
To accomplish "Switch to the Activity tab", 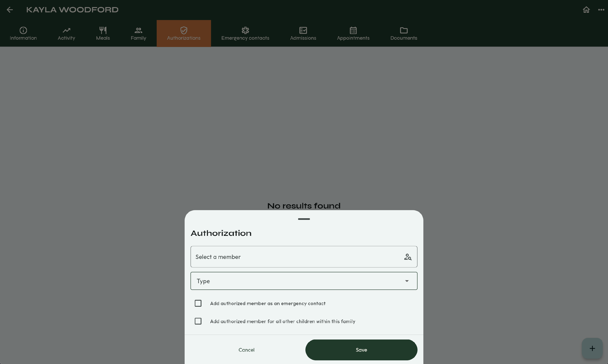I will click(x=66, y=33).
